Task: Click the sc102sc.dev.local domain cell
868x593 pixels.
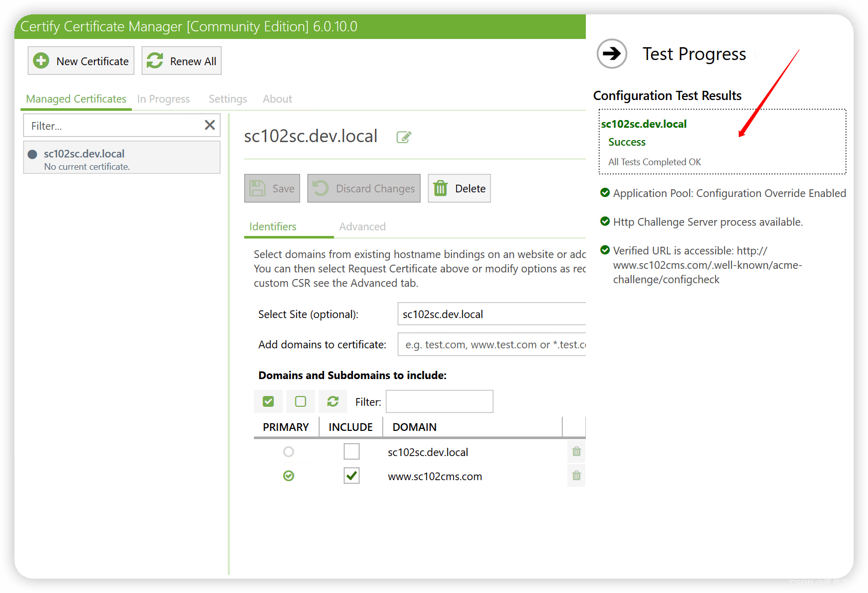Action: [428, 452]
